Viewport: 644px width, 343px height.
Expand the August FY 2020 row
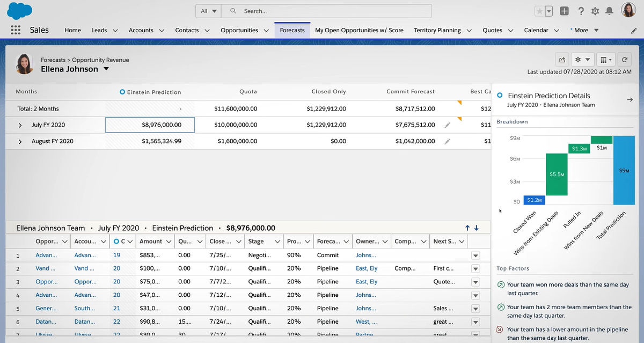[x=20, y=142]
